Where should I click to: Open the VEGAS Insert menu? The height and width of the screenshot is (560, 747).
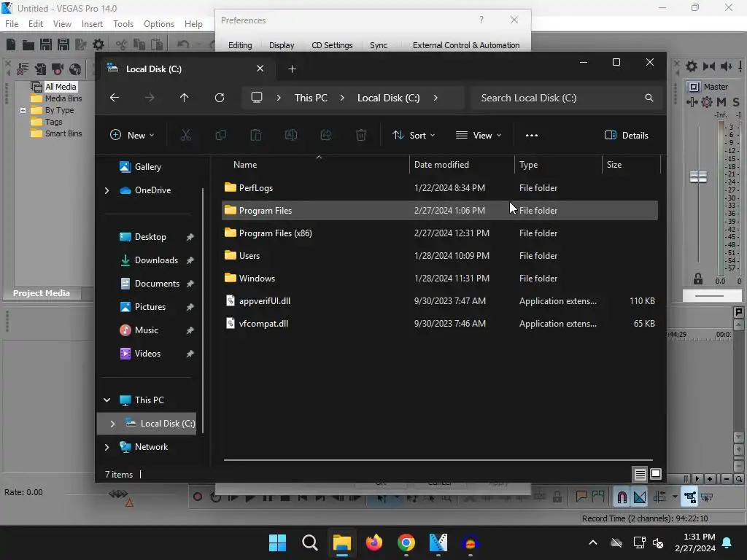pos(92,24)
